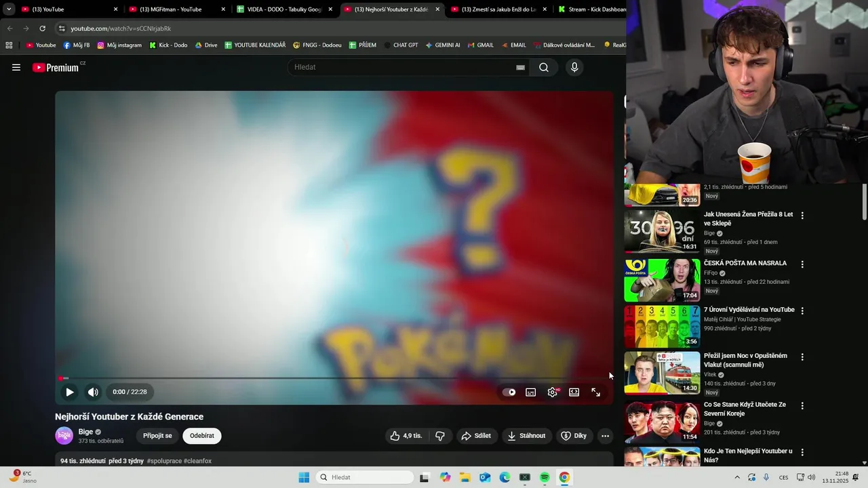Screen dimensions: 868x488
Task: Switch to theater mode
Action: click(574, 392)
